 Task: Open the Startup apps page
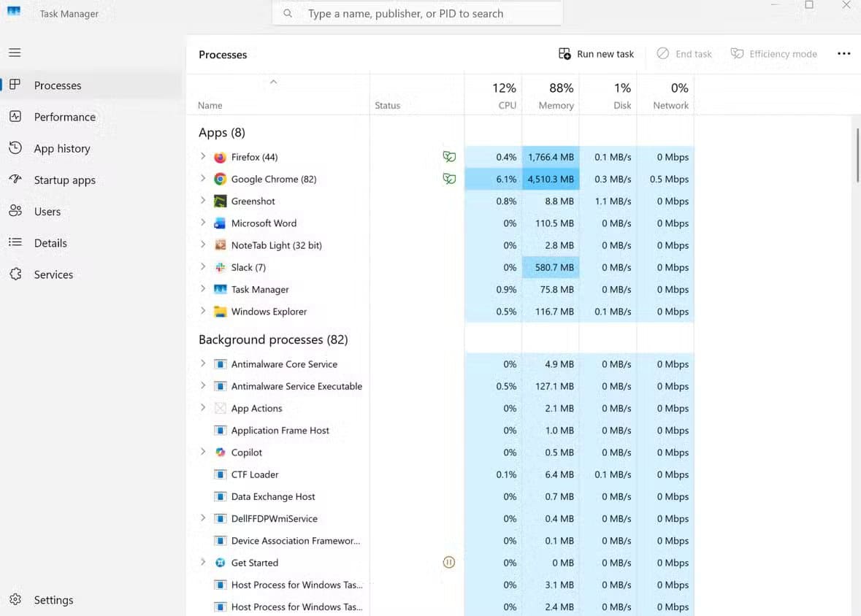click(64, 180)
